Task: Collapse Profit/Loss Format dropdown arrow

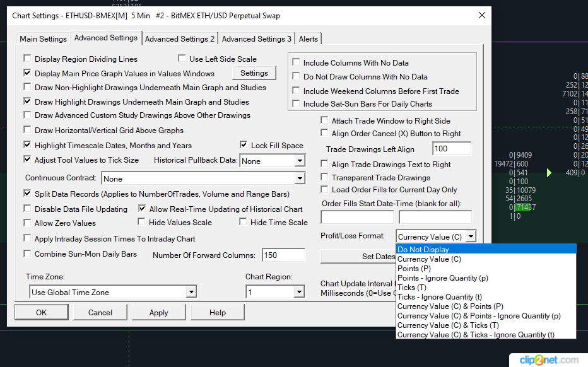Action: pyautogui.click(x=470, y=236)
